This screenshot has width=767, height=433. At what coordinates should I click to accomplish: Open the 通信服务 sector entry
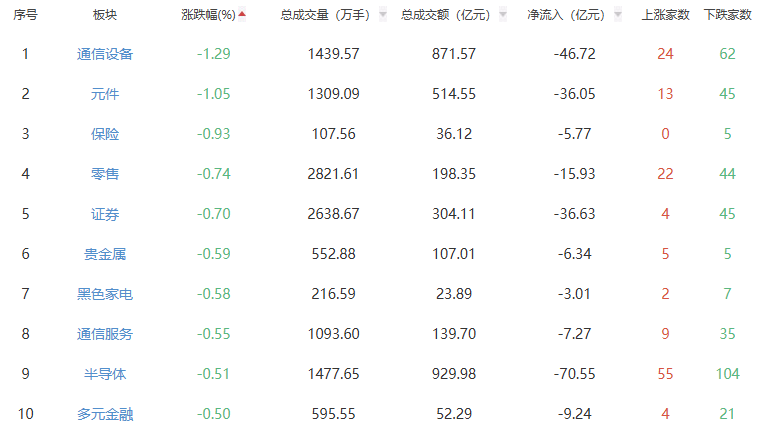pyautogui.click(x=104, y=334)
